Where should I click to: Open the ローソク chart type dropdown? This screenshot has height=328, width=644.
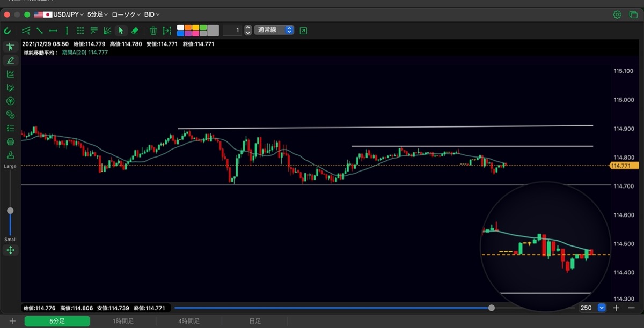(x=126, y=14)
